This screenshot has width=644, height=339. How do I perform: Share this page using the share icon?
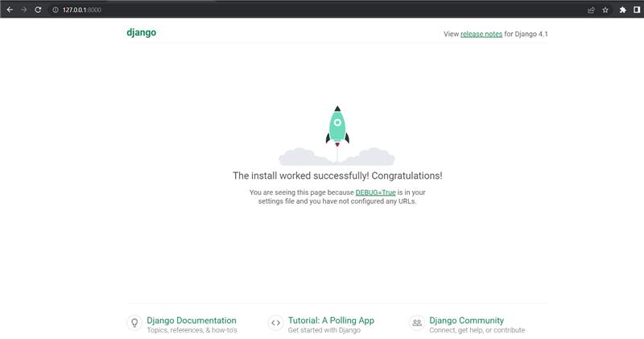click(592, 10)
